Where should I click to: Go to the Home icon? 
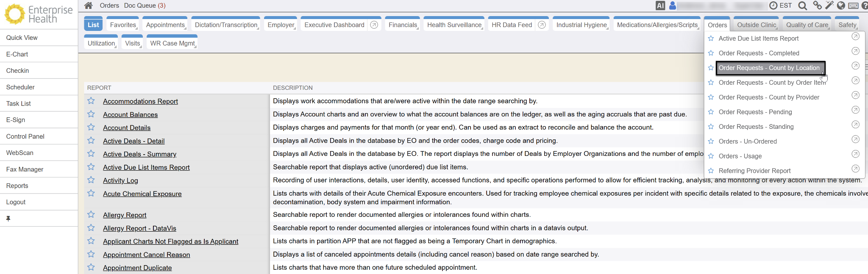click(88, 6)
